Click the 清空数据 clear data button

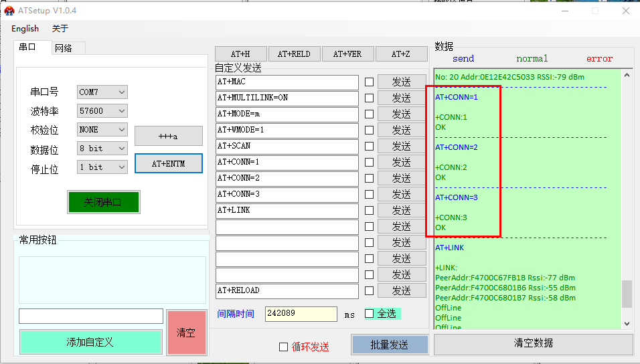(x=533, y=343)
